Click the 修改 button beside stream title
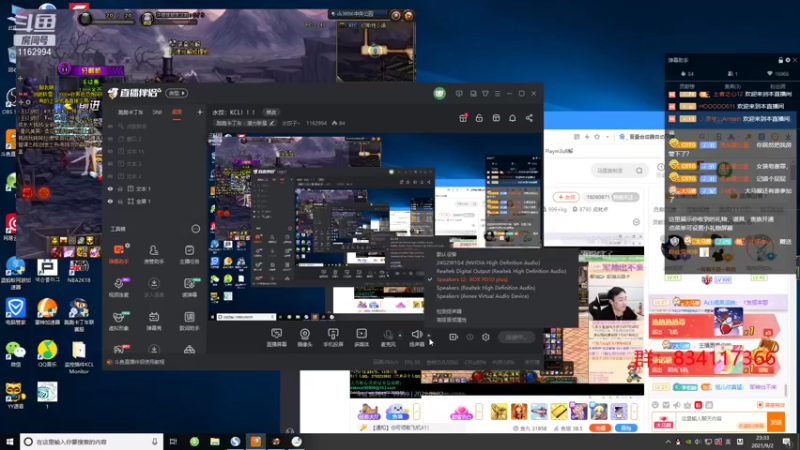The height and width of the screenshot is (450, 800). pyautogui.click(x=270, y=112)
